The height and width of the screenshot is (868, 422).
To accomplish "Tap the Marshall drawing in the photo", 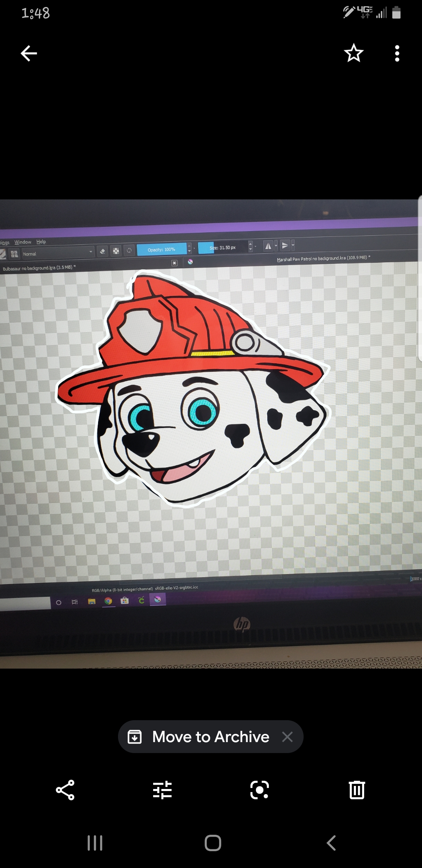I will 193,391.
